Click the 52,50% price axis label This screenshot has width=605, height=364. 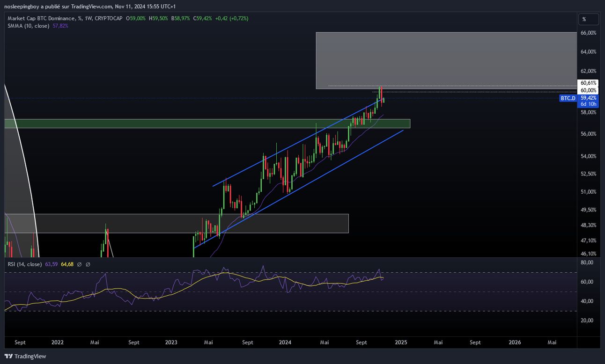(x=588, y=174)
